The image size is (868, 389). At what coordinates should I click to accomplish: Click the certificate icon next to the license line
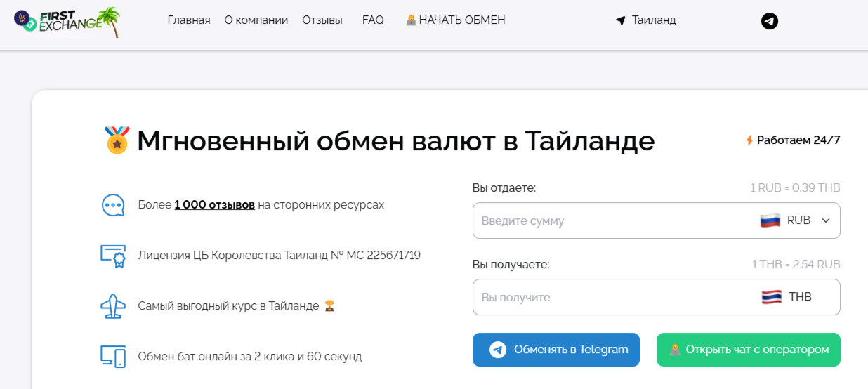tap(112, 256)
